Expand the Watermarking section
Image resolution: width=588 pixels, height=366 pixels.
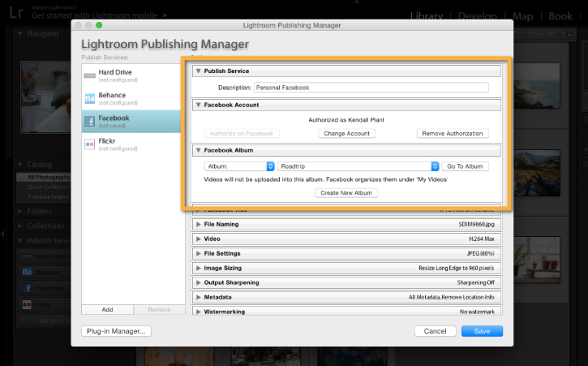coord(199,312)
